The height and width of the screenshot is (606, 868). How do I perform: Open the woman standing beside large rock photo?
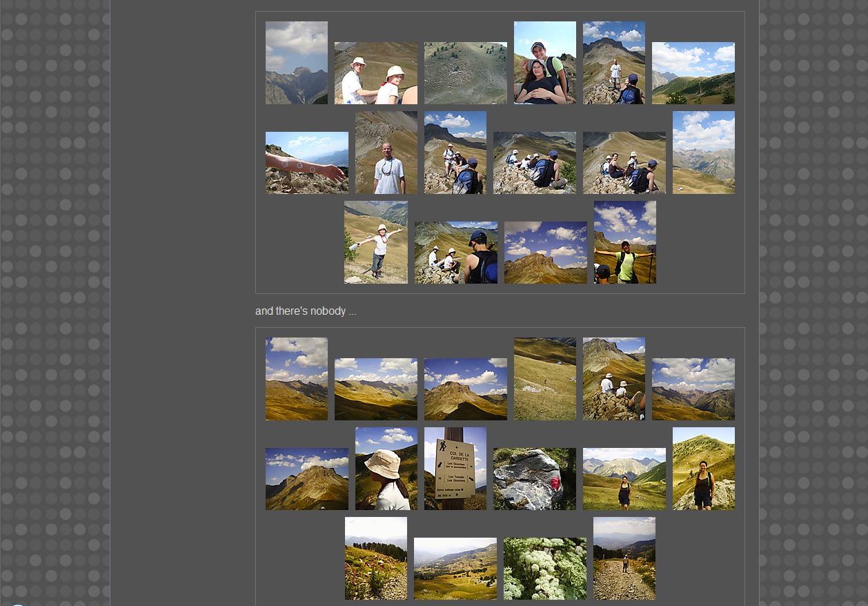click(x=703, y=469)
